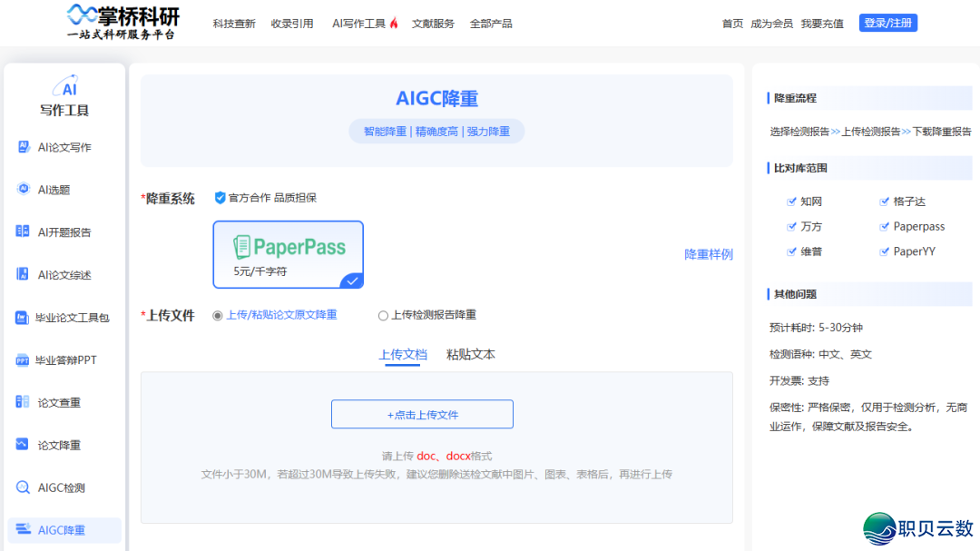
Task: Open the AI选题 sidebar icon
Action: pyautogui.click(x=24, y=189)
